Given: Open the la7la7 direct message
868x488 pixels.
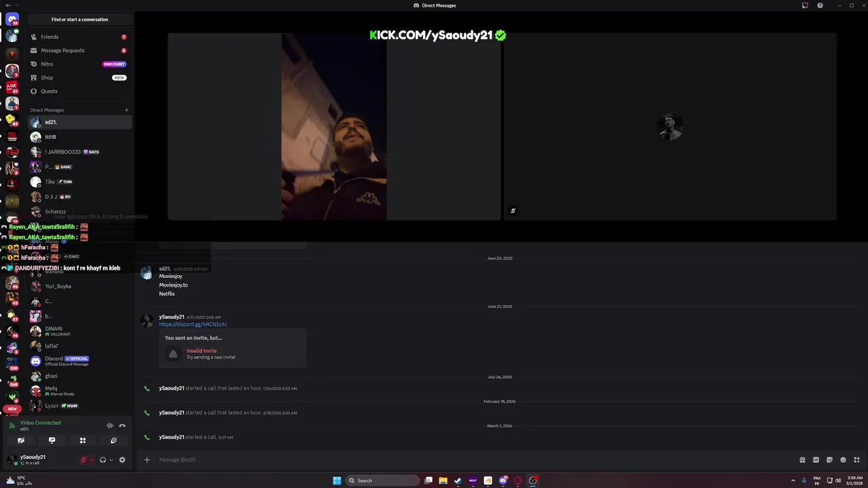Looking at the screenshot, I should pos(79,346).
